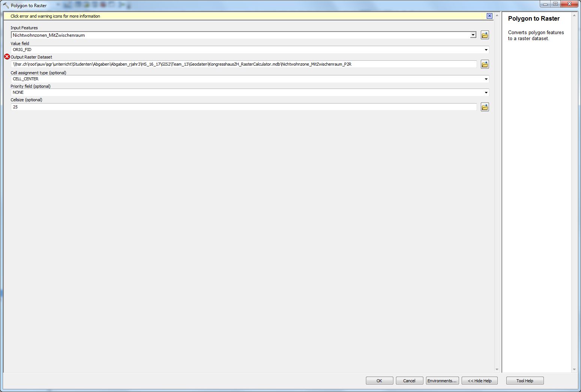Collapse the side panel with Hide Help
581x392 pixels.
[x=479, y=381]
